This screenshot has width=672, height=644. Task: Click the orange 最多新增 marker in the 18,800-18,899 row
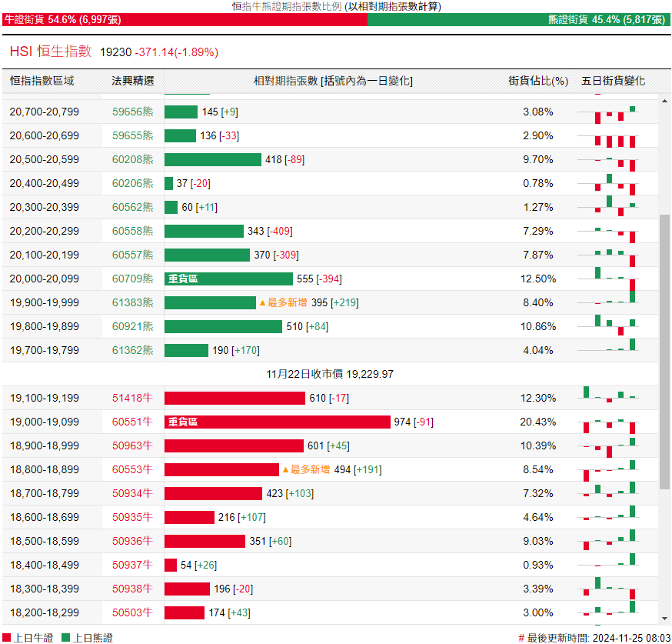[x=305, y=469]
